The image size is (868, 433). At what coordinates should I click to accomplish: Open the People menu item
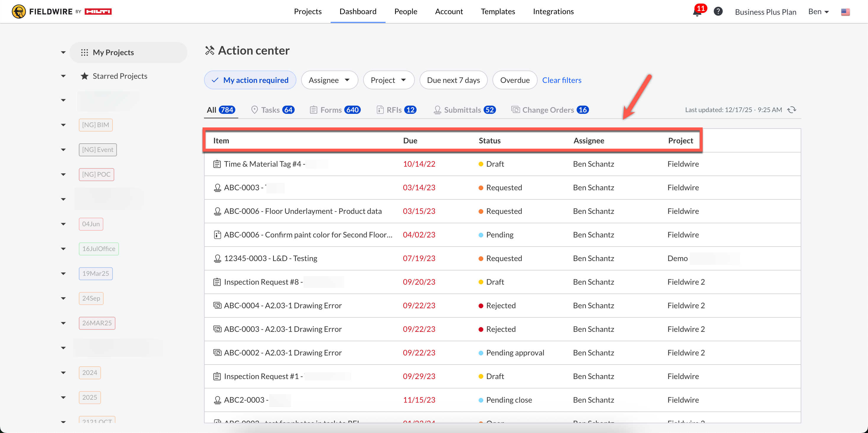tap(405, 12)
